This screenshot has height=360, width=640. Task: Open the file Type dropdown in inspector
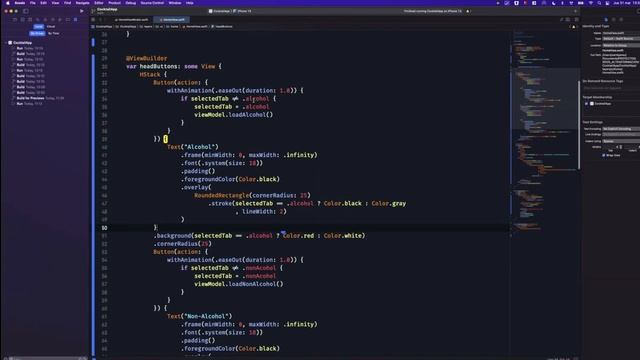(621, 39)
